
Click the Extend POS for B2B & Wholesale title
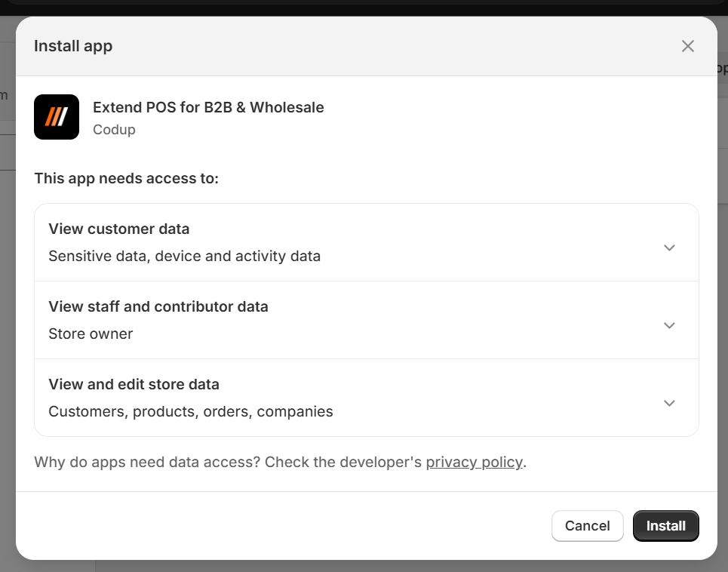[x=208, y=107]
